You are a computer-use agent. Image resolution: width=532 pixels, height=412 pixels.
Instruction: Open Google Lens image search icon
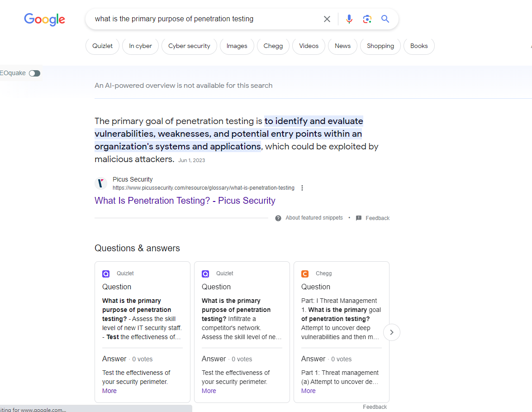(x=367, y=19)
